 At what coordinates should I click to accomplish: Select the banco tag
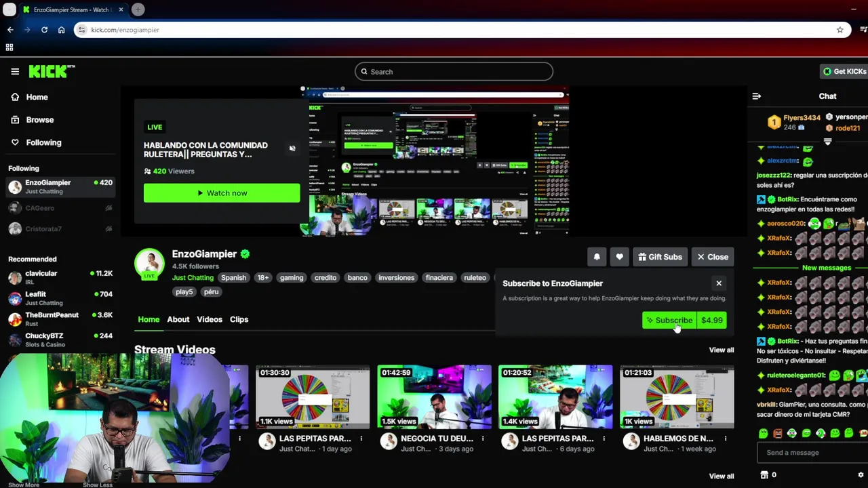(357, 278)
